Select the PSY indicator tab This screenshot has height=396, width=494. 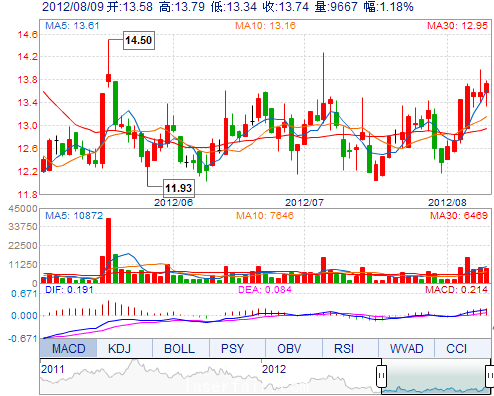232,348
